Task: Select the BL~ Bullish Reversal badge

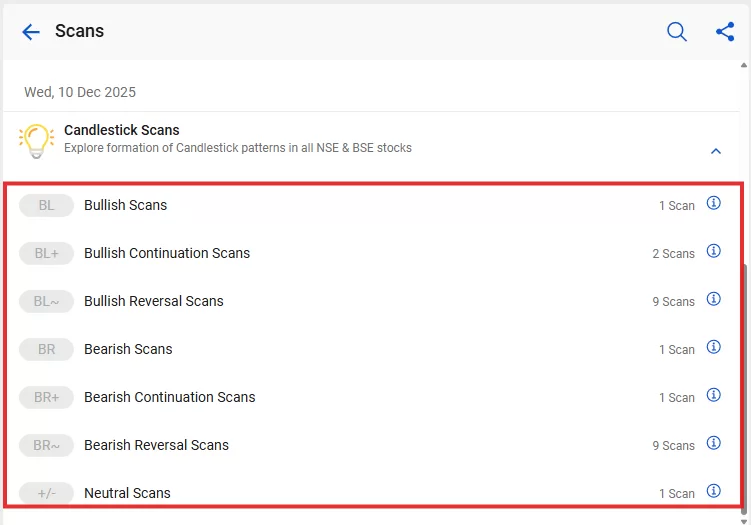Action: 46,301
